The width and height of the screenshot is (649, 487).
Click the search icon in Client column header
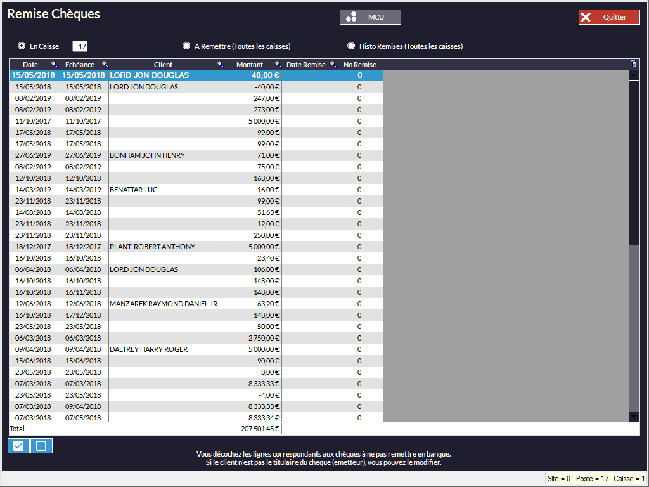point(220,64)
